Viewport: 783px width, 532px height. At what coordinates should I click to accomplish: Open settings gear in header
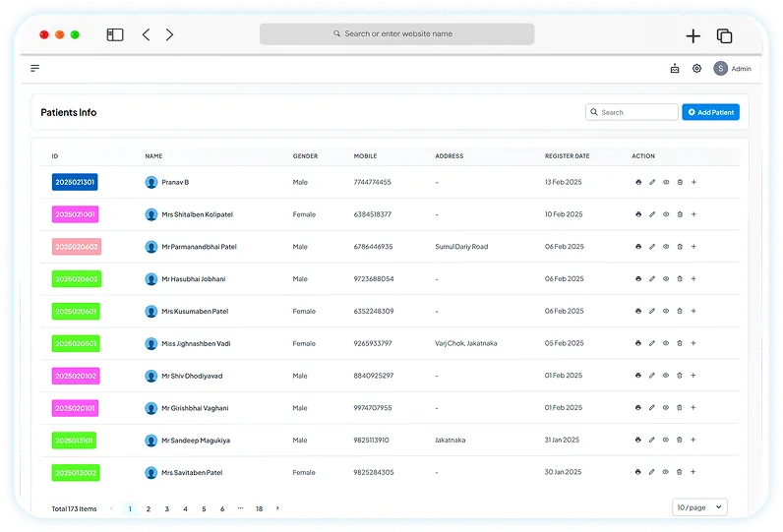pyautogui.click(x=696, y=69)
